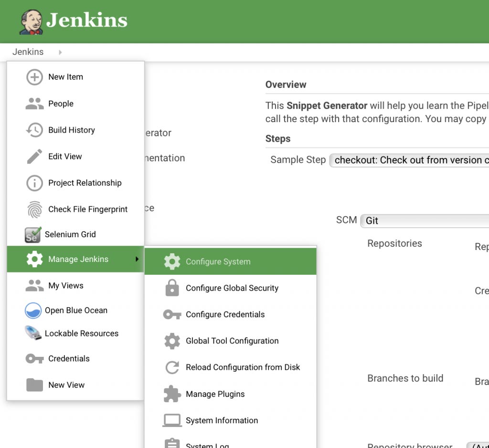Open the People menu link
This screenshot has width=489, height=448.
(x=61, y=104)
